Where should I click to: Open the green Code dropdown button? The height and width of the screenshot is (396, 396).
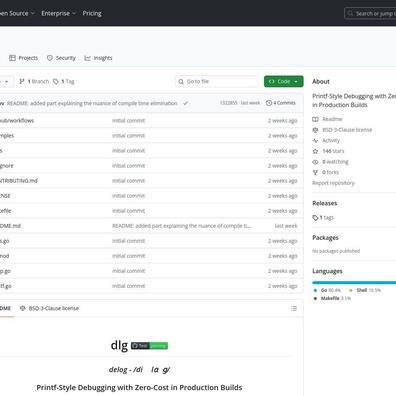[284, 81]
